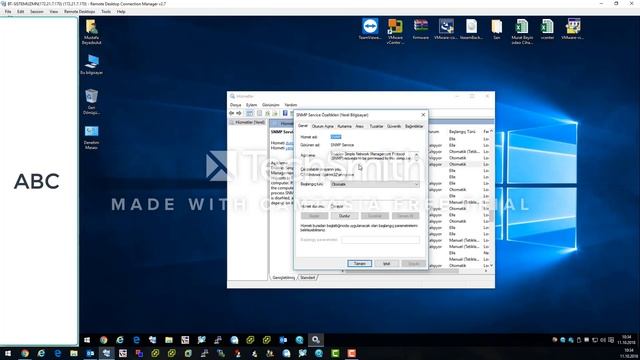Click local Windows Start button
Viewport: 640px width, 360px height.
(x=8, y=353)
